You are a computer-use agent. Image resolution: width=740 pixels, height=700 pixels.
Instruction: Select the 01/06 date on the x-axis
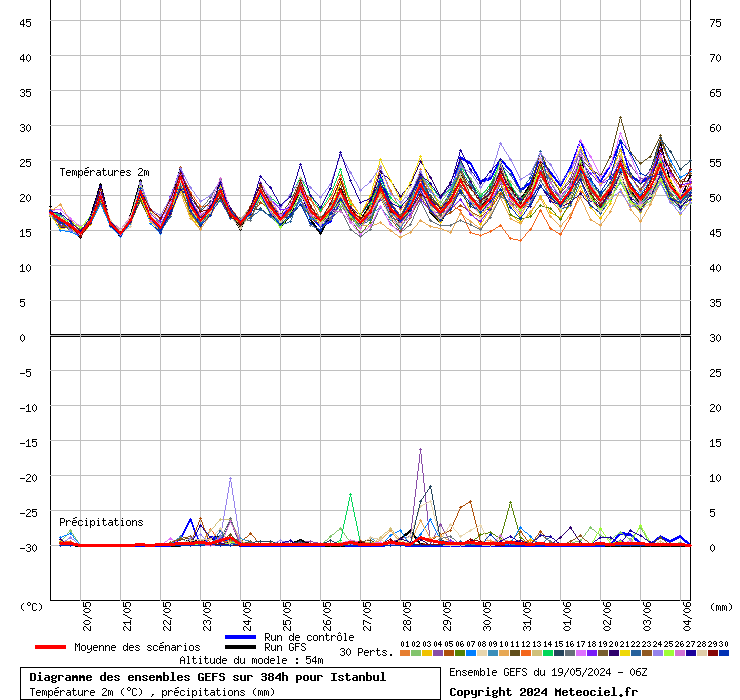[x=567, y=612]
